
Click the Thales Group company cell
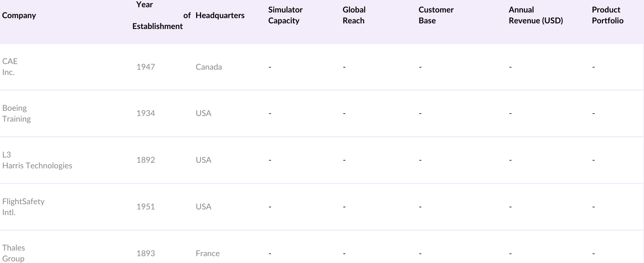click(x=13, y=253)
